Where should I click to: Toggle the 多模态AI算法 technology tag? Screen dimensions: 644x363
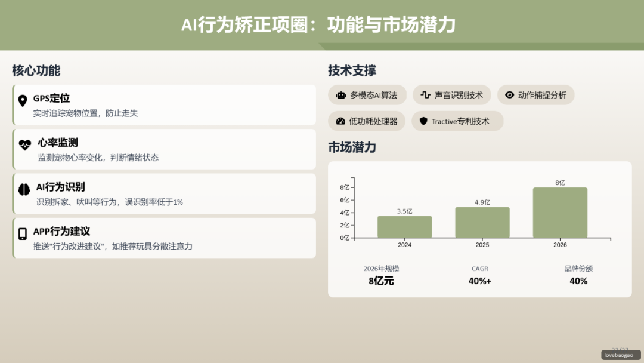coord(368,94)
